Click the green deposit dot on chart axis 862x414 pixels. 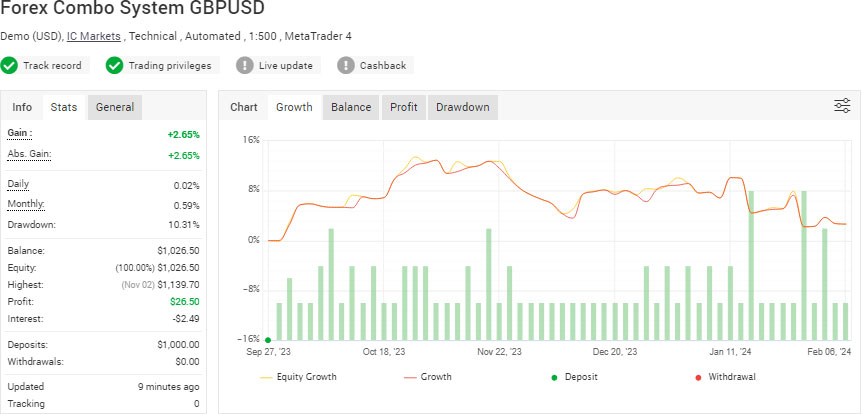[x=268, y=340]
